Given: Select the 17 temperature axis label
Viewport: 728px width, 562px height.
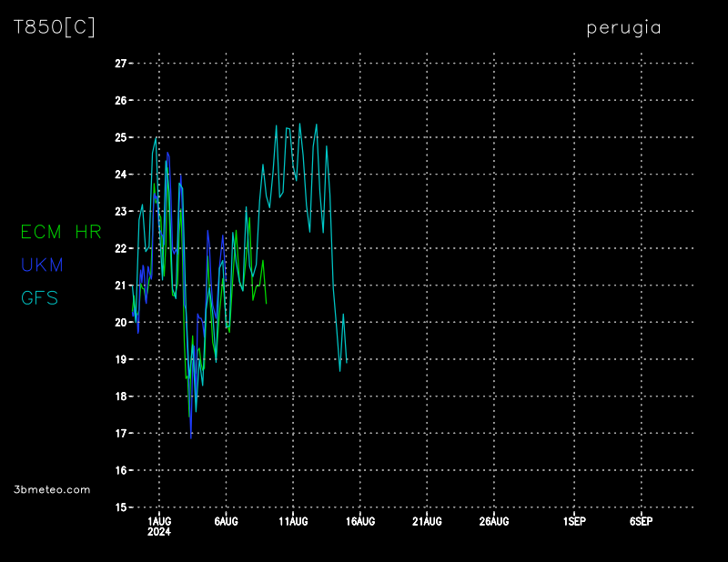Looking at the screenshot, I should (120, 434).
